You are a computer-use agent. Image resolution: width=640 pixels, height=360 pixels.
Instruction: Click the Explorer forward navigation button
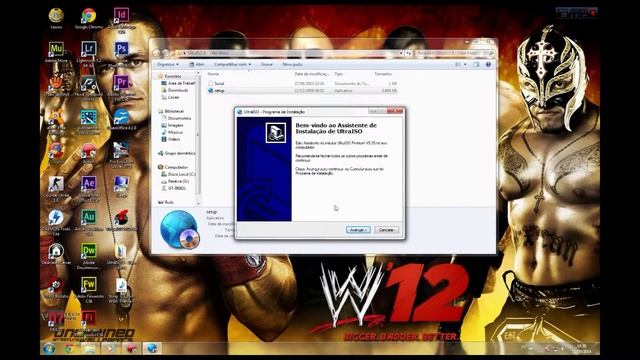[166, 53]
